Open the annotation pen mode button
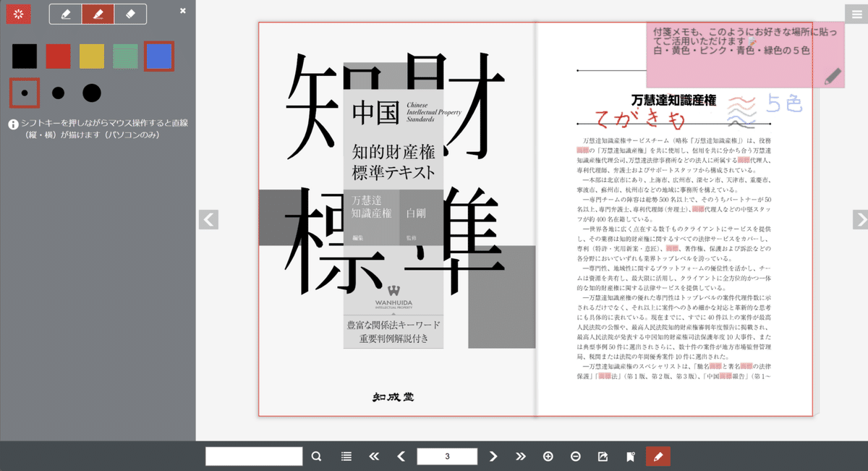This screenshot has height=471, width=868. pyautogui.click(x=658, y=456)
